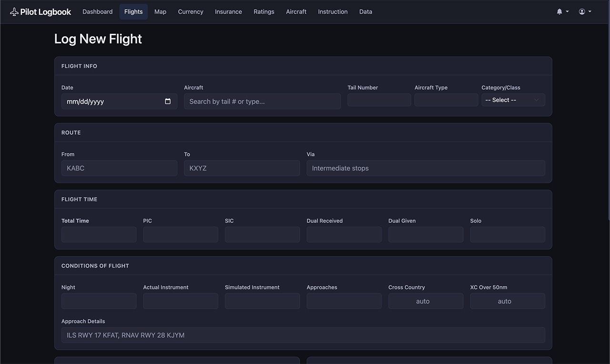Open the Instruction page link

click(333, 11)
